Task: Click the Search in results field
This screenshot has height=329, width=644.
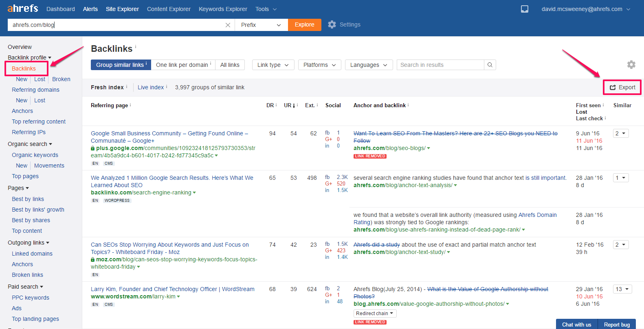Action: [x=440, y=65]
